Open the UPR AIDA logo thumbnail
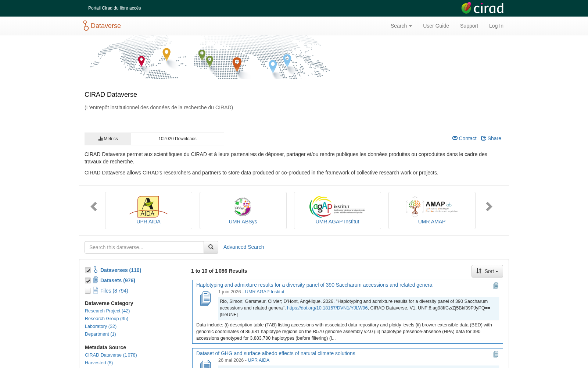Image resolution: width=588 pixels, height=368 pixels. pos(148,206)
